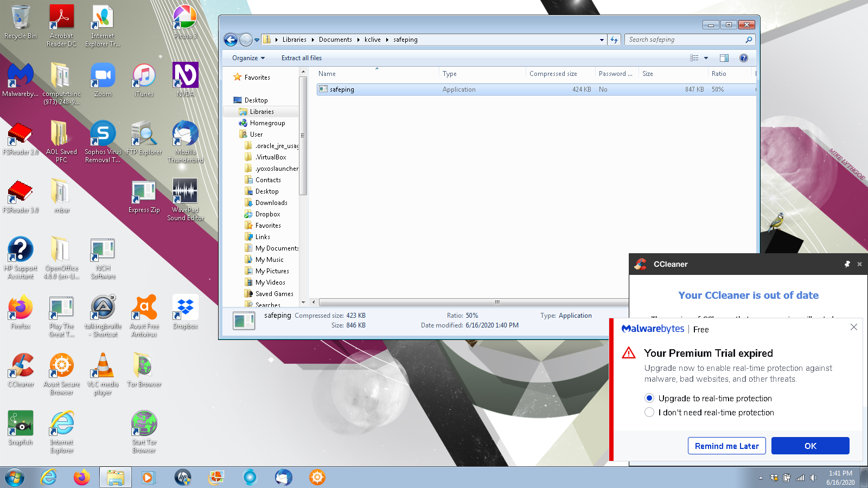Open the change view dropdown arrow

coord(706,58)
